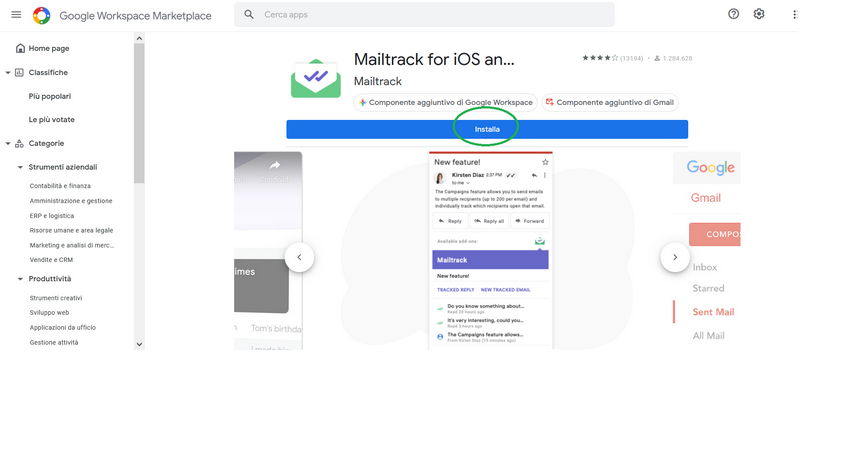
Task: Open Risorse umane e area legale
Action: [x=71, y=230]
